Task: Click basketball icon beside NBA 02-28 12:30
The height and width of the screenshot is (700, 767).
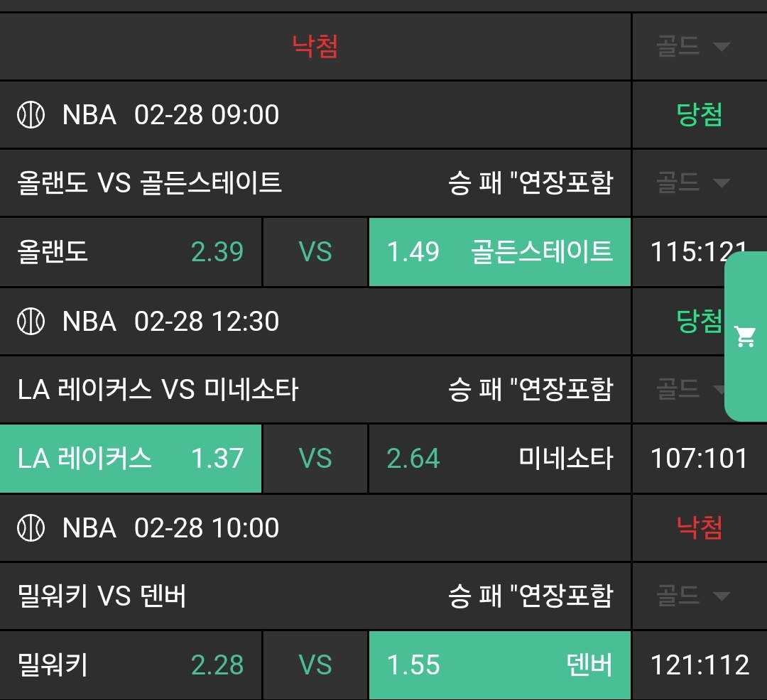Action: click(31, 322)
